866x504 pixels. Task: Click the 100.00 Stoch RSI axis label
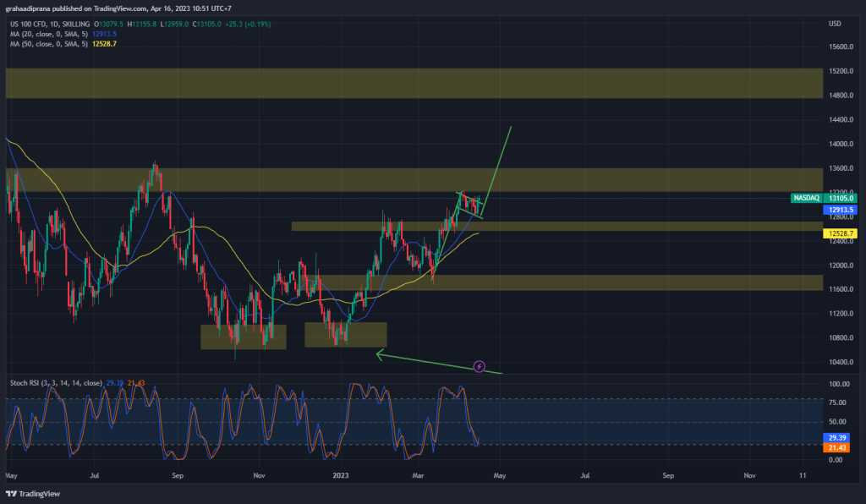[839, 384]
